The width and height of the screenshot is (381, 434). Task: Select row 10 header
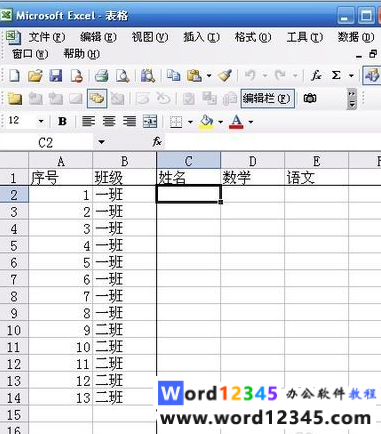[14, 330]
